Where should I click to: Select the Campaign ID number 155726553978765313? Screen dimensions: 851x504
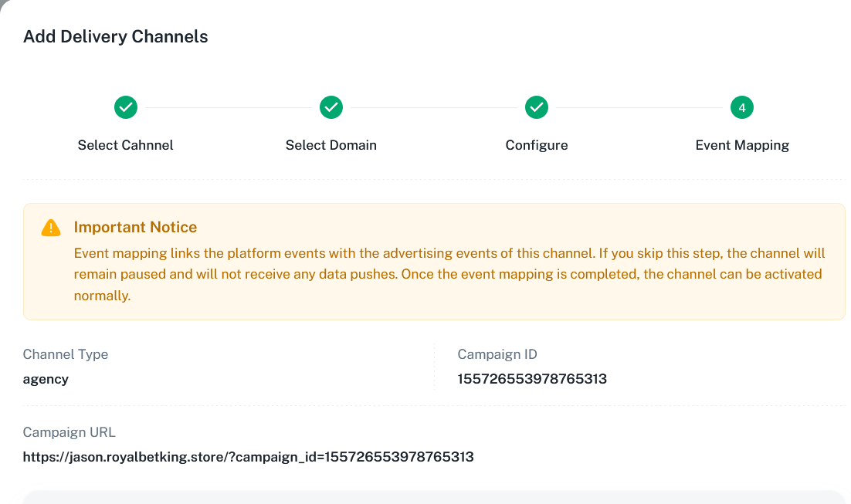532,379
